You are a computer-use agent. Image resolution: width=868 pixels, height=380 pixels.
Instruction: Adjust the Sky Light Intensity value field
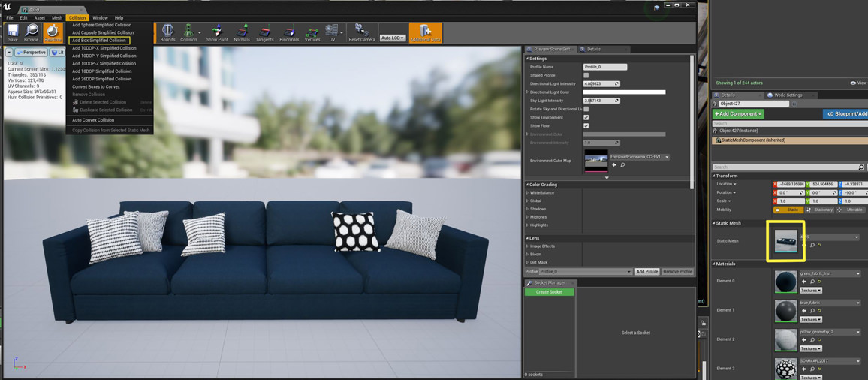point(601,101)
